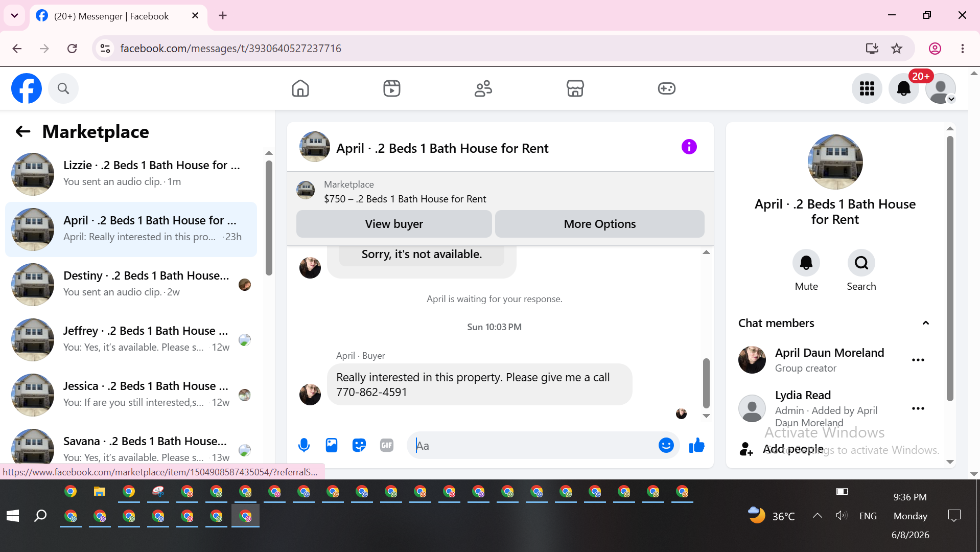This screenshot has width=980, height=552.
Task: Open the large listing photo in details panel
Action: 835,162
